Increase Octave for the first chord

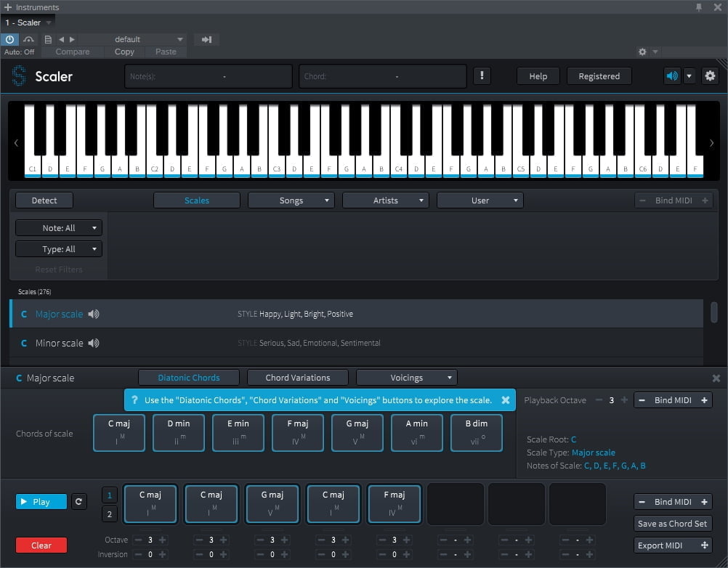[163, 540]
